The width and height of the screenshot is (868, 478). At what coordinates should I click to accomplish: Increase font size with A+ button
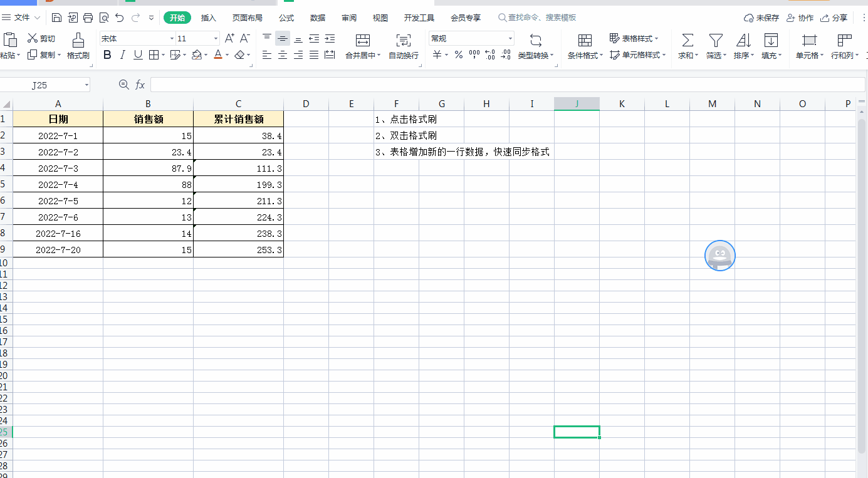(x=230, y=39)
